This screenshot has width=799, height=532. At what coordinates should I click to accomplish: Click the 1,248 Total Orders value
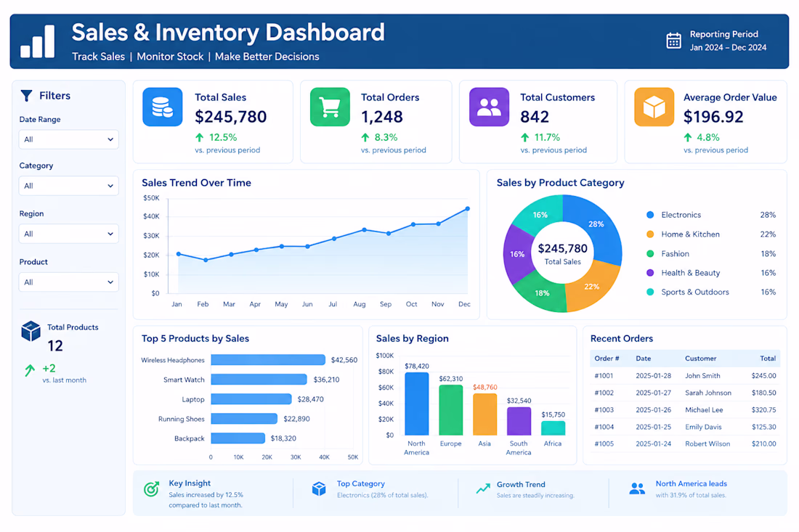pyautogui.click(x=382, y=117)
